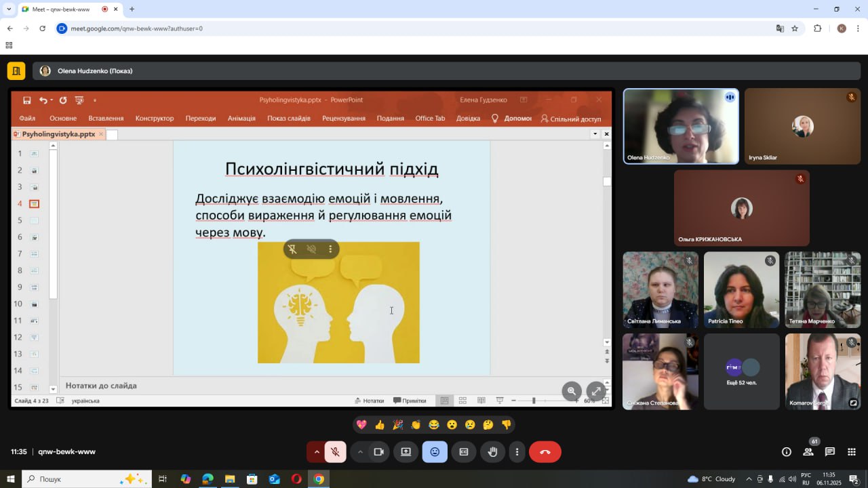This screenshot has height=488, width=868.
Task: Open the activities grid icon
Action: [x=852, y=452]
